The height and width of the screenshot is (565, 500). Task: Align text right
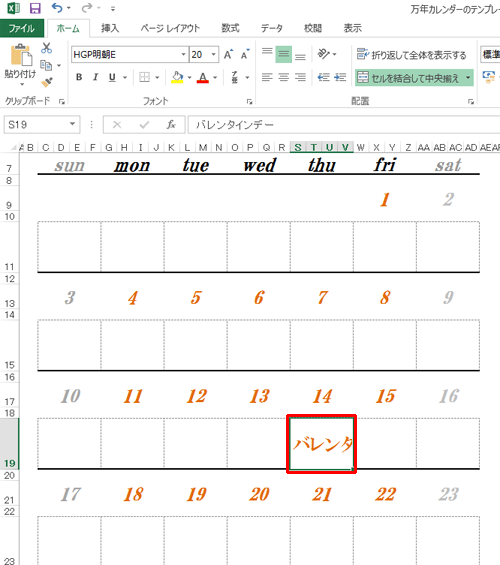click(300, 77)
